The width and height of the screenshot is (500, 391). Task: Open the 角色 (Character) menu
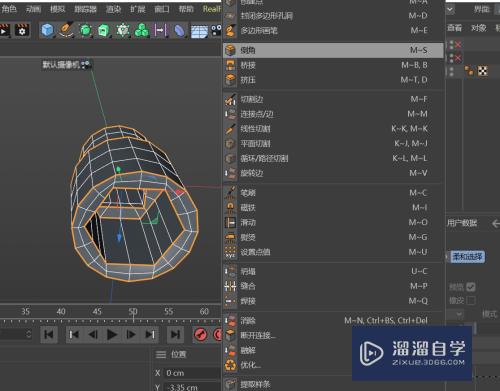9,9
